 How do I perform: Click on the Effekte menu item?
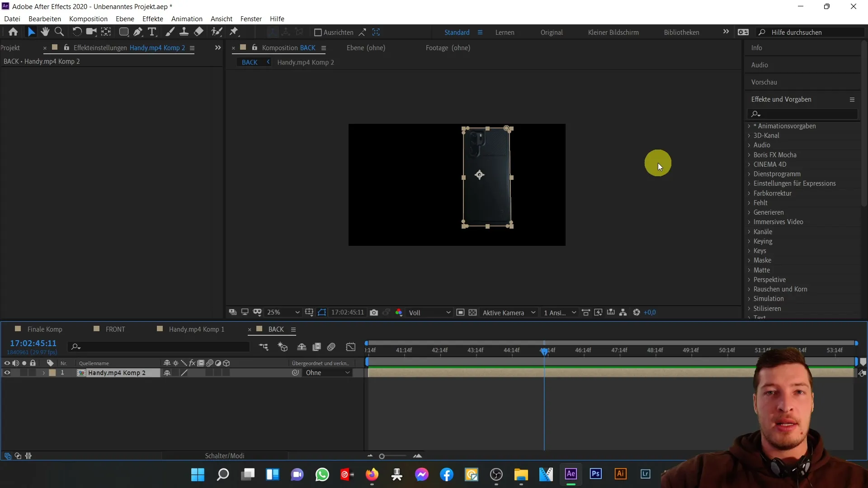pos(153,19)
